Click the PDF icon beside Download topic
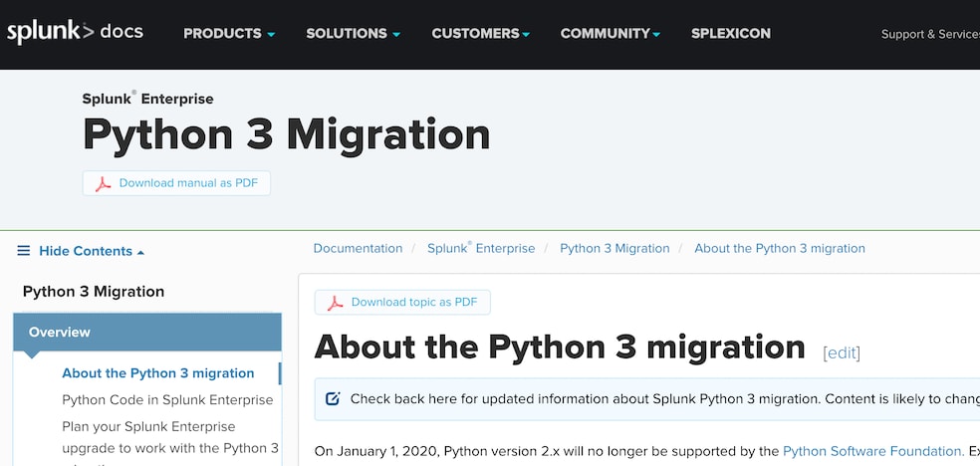The image size is (980, 466). tap(337, 303)
